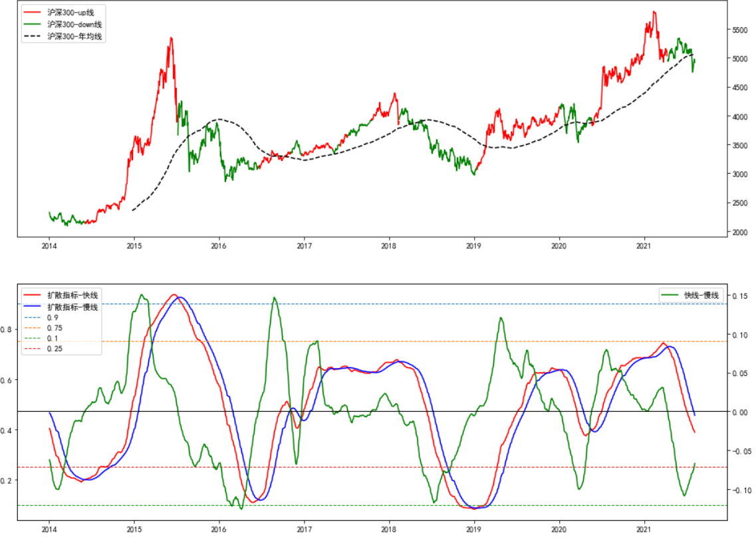756x537 pixels.
Task: Click the 沪深300-up线 legend entry
Action: point(74,12)
